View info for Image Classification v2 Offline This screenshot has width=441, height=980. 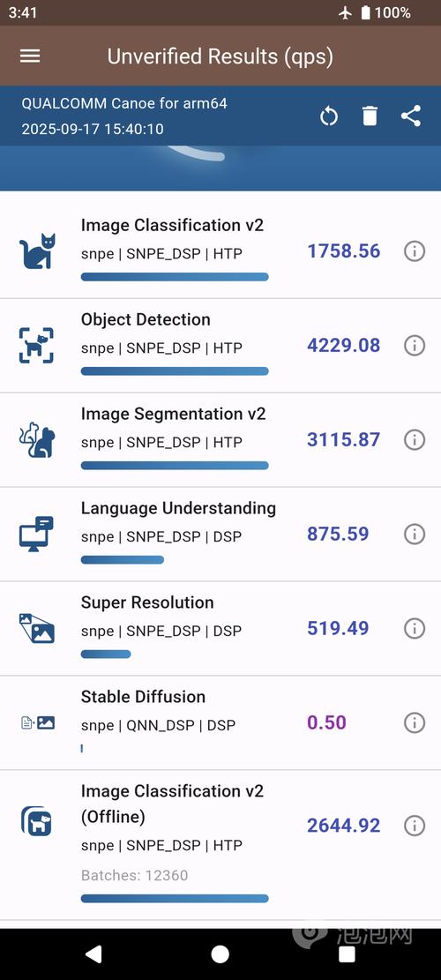[415, 826]
